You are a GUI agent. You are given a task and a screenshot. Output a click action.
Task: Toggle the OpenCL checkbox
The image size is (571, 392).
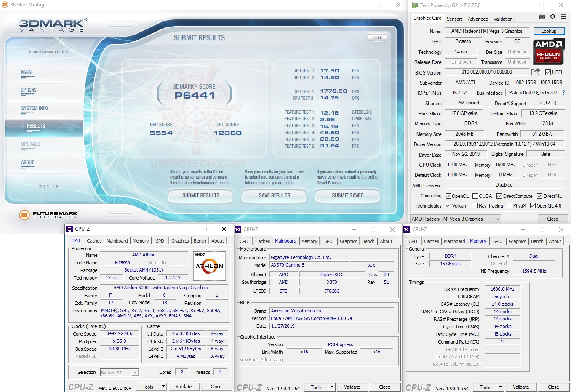pos(448,196)
